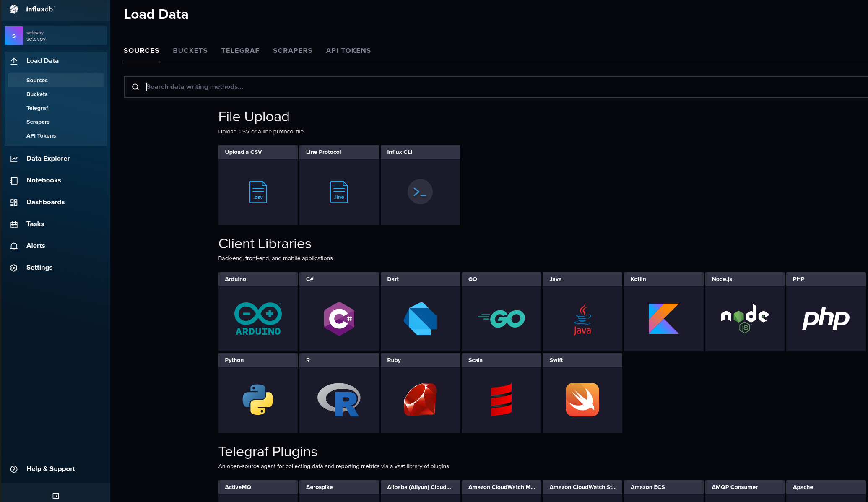Switch to the API TOKENS tab
This screenshot has height=502, width=868.
pyautogui.click(x=348, y=51)
